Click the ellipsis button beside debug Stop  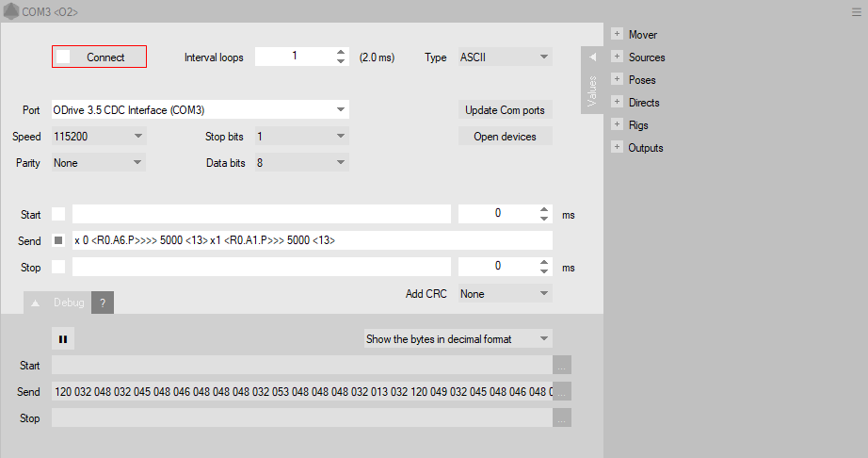tap(562, 417)
